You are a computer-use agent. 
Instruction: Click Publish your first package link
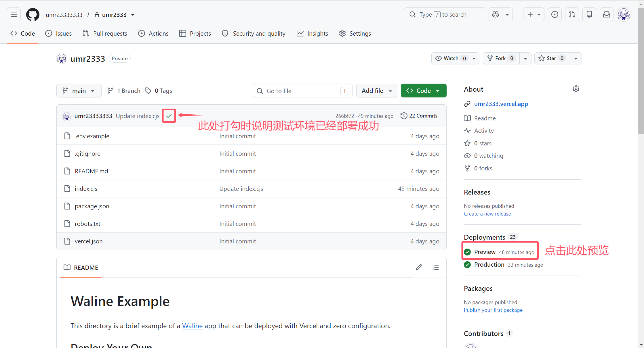tap(493, 310)
